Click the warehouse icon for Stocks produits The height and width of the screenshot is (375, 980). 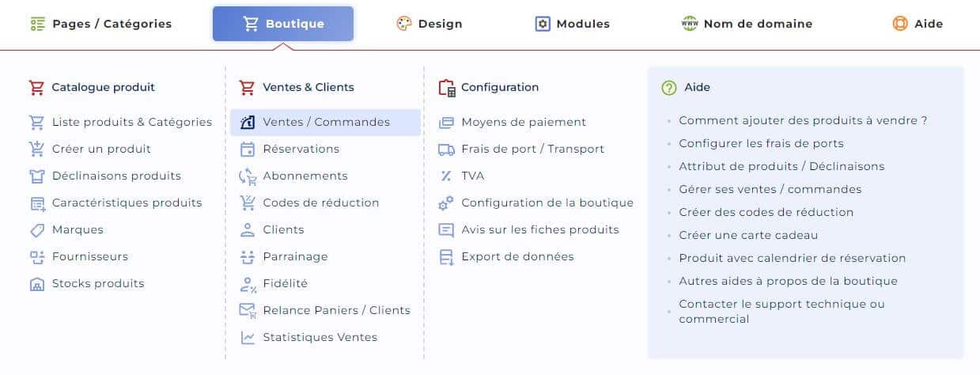click(36, 283)
